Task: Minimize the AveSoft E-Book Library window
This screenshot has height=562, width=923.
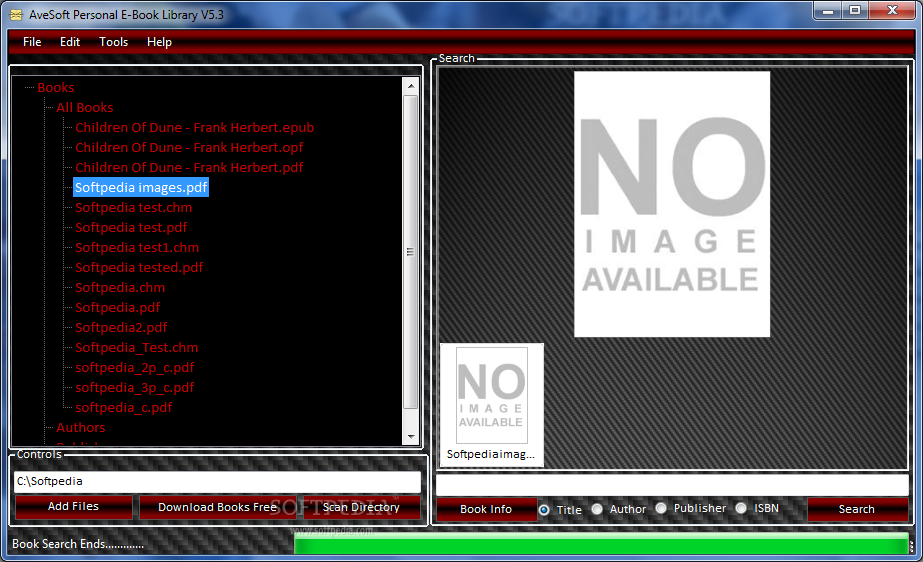Action: (x=828, y=11)
